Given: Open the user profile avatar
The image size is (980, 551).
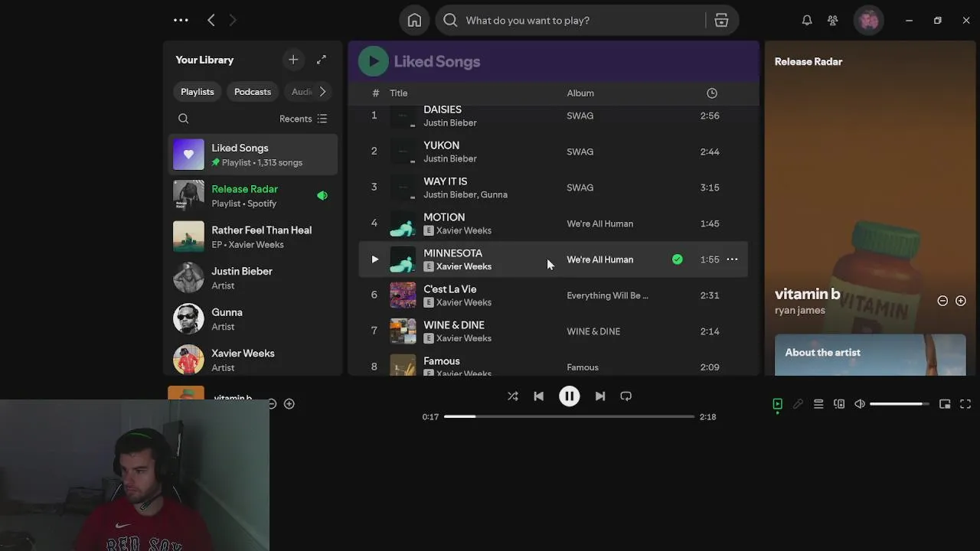Looking at the screenshot, I should [869, 21].
